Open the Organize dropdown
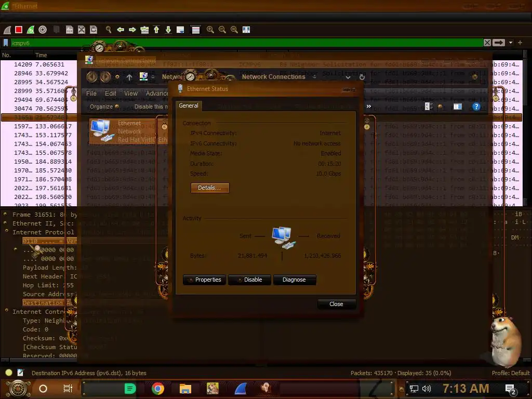 104,107
